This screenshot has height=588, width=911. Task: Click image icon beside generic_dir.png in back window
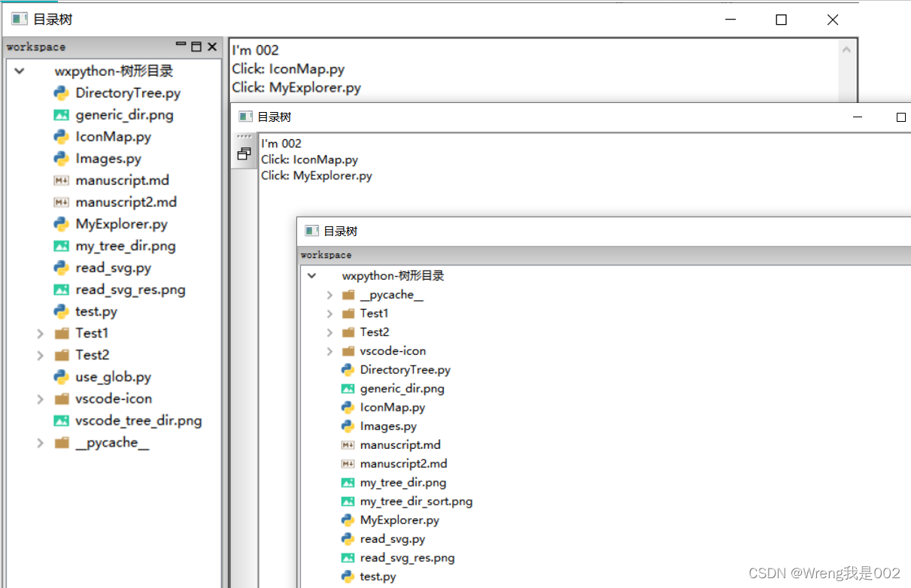(62, 115)
